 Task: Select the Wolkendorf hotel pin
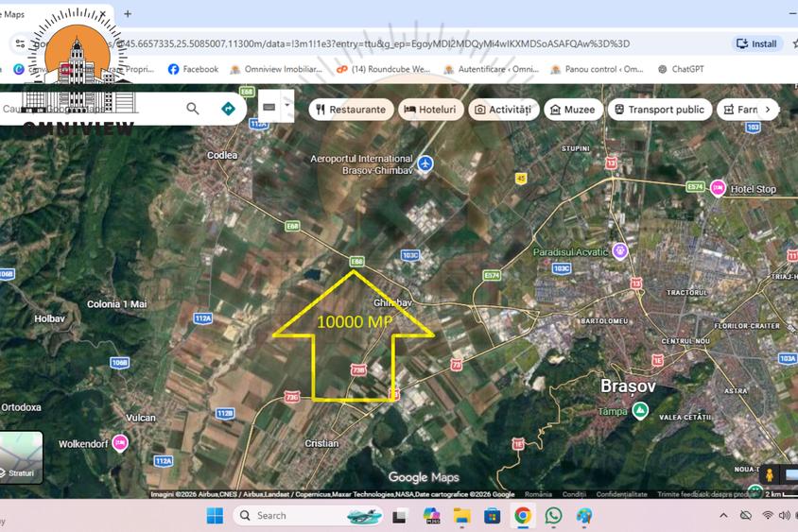(x=119, y=443)
